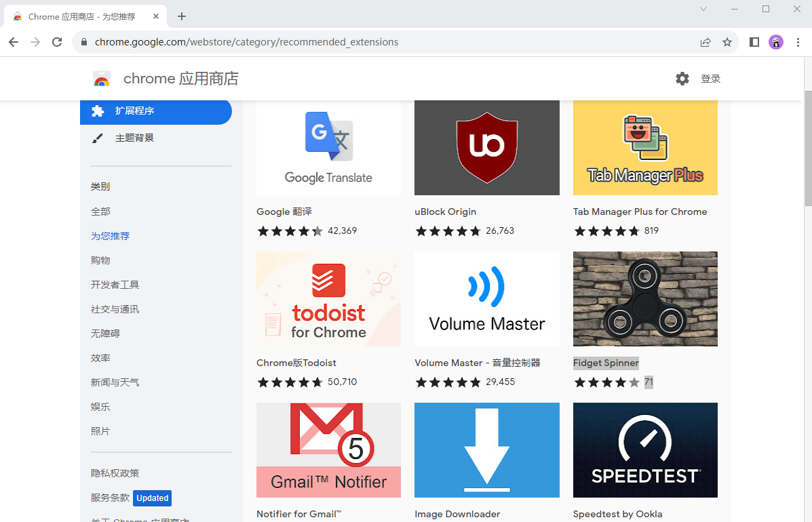Click the Chrome Web Store logo
812x522 pixels.
coord(102,79)
